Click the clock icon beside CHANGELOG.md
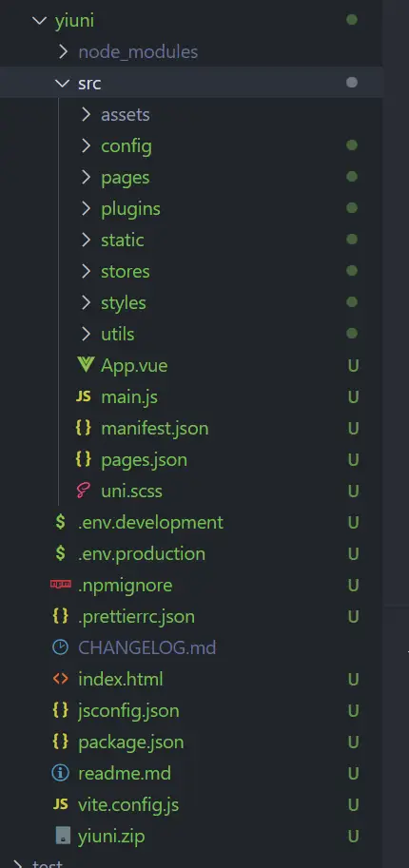 click(61, 647)
